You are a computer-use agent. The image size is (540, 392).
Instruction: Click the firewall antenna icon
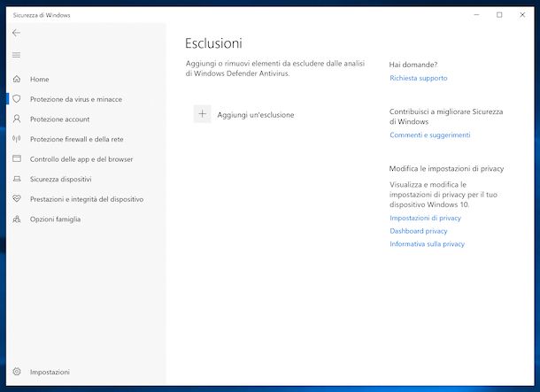point(17,139)
